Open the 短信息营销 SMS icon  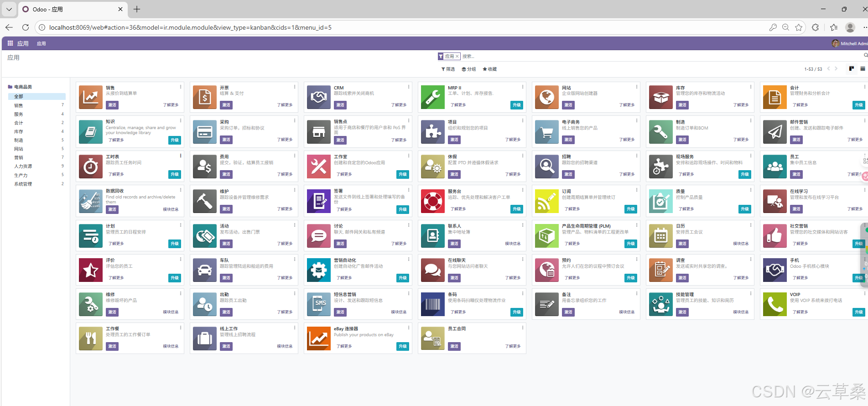point(318,304)
